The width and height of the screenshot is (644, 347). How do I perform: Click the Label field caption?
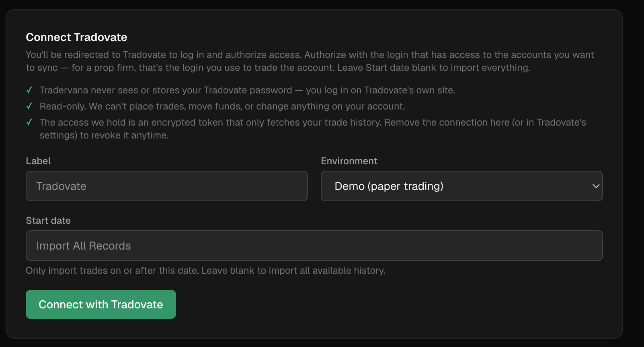coord(38,161)
